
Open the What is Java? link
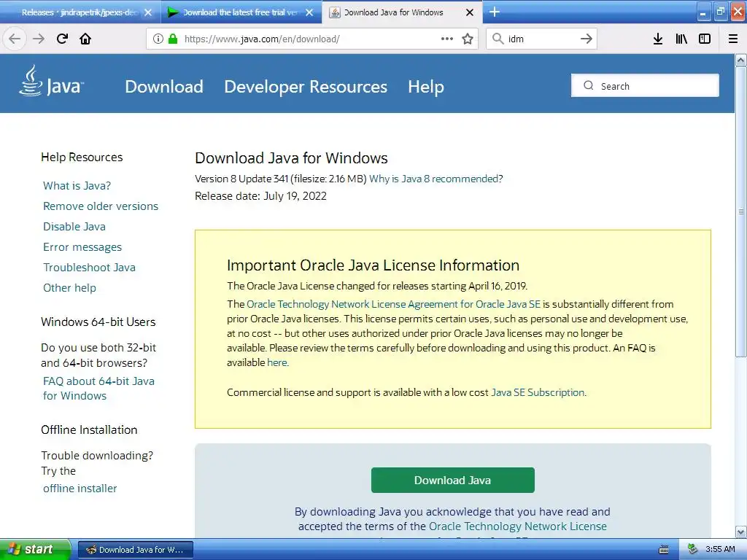77,186
